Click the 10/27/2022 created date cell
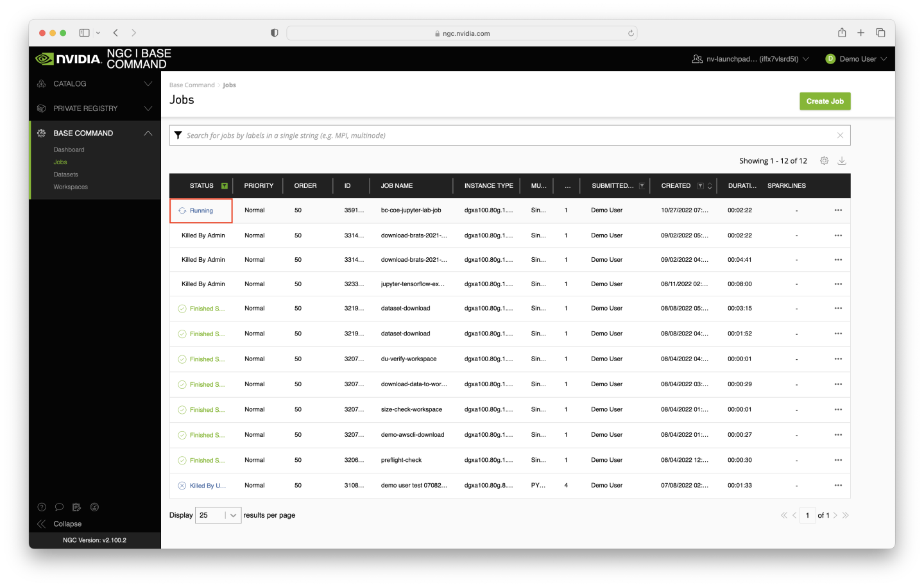The image size is (924, 587). [685, 210]
